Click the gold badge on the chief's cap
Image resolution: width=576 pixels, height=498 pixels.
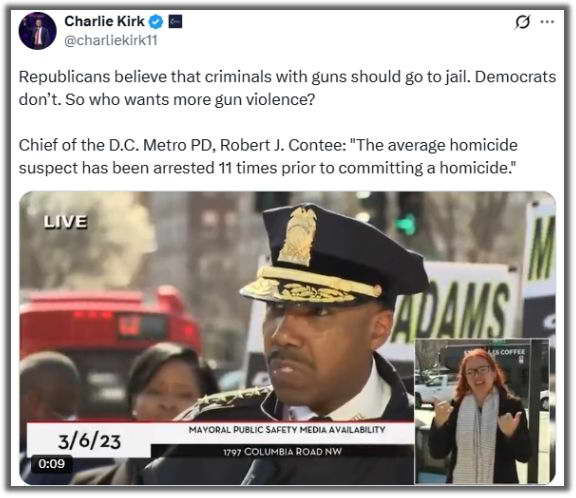point(298,235)
